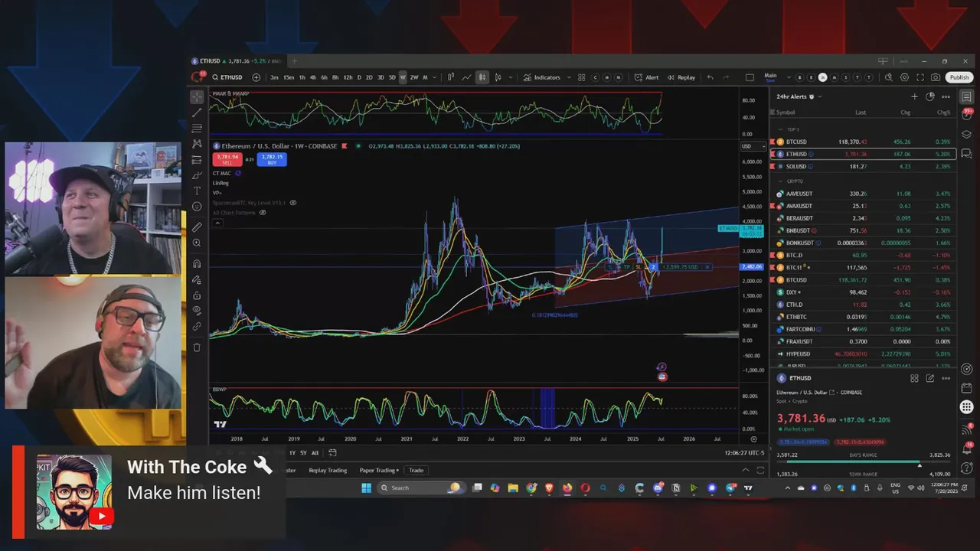Select the 15m timeframe
980x551 pixels.
point(289,77)
